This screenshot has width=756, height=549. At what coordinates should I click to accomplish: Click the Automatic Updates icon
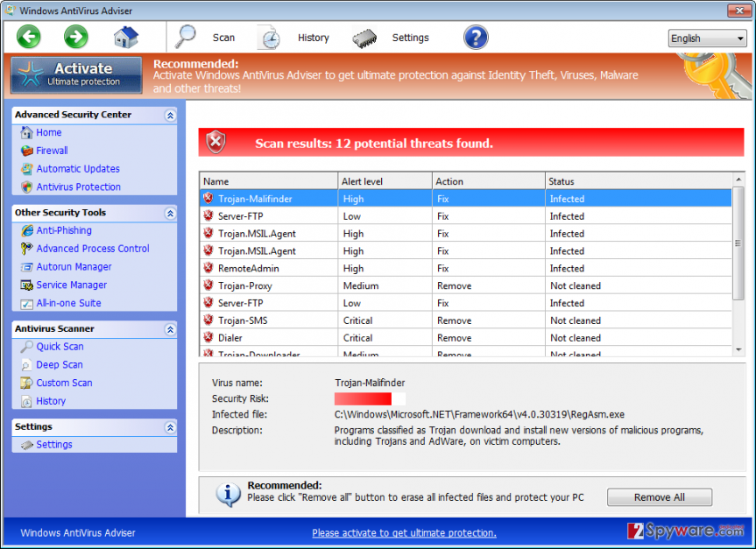pos(26,169)
